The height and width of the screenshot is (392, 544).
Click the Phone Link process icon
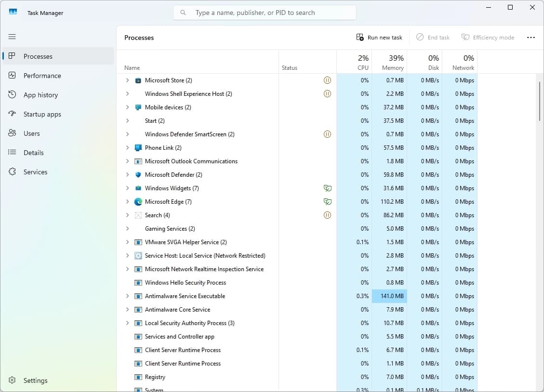(x=138, y=148)
